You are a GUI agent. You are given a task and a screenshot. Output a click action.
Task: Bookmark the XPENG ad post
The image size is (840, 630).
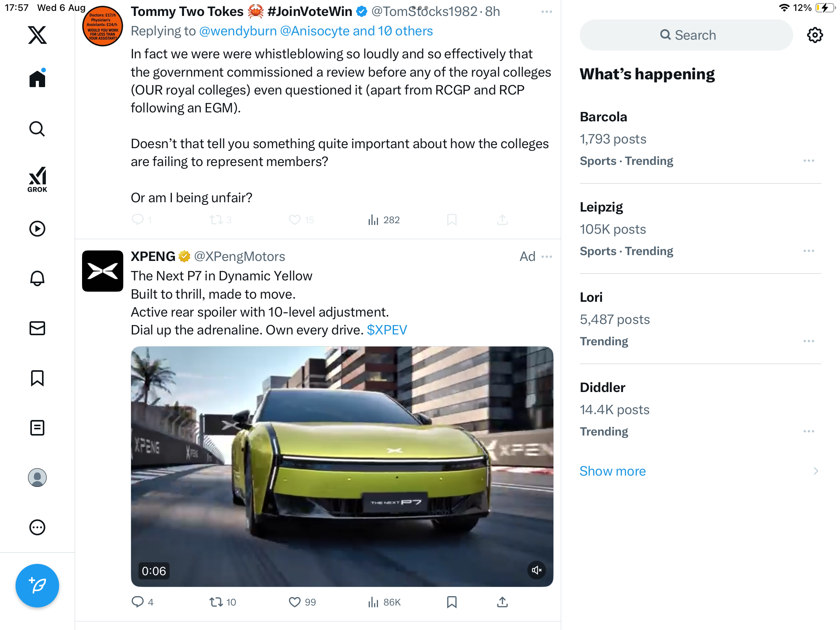click(x=451, y=602)
